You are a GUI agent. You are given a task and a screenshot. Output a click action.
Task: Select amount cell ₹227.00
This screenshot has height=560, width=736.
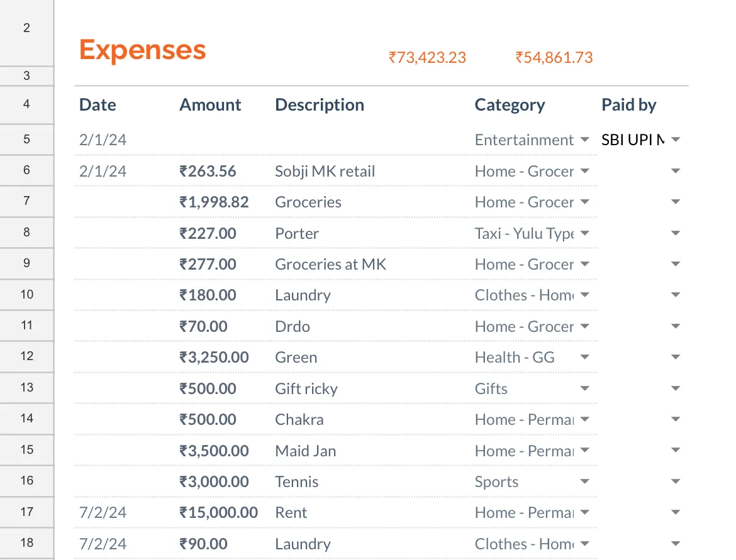[x=208, y=234]
